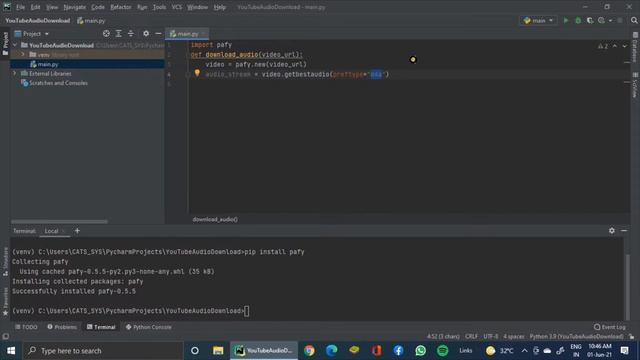Image resolution: width=640 pixels, height=360 pixels.
Task: Show hidden system tray icons chevron
Action: click(524, 351)
